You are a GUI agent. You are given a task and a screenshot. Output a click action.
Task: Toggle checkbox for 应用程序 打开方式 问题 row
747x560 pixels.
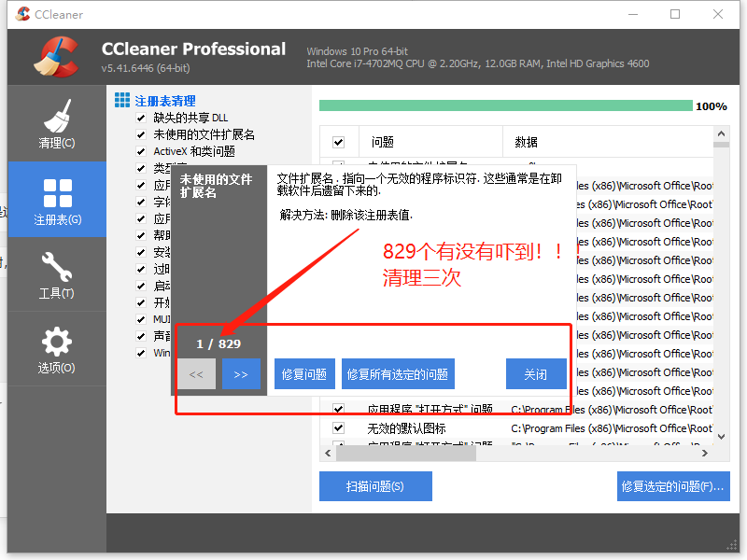[339, 409]
